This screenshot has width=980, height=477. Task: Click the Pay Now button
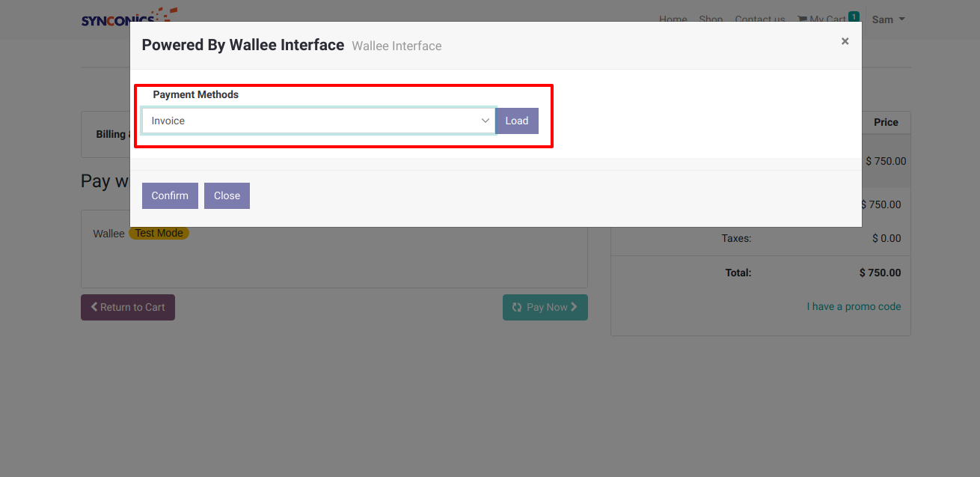tap(545, 307)
